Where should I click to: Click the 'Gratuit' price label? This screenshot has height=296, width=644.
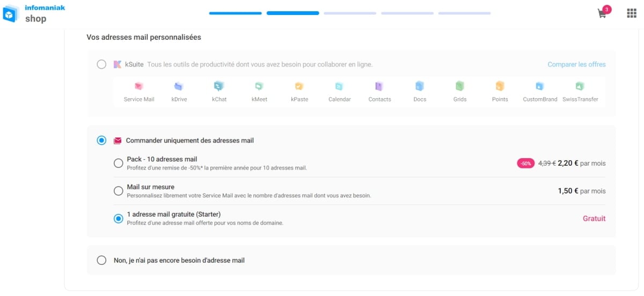click(x=594, y=218)
